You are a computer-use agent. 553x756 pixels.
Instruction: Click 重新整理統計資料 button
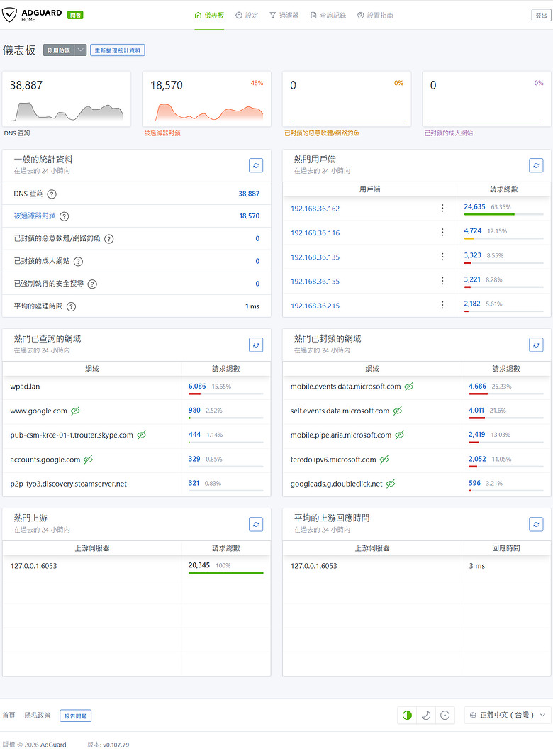tap(118, 50)
